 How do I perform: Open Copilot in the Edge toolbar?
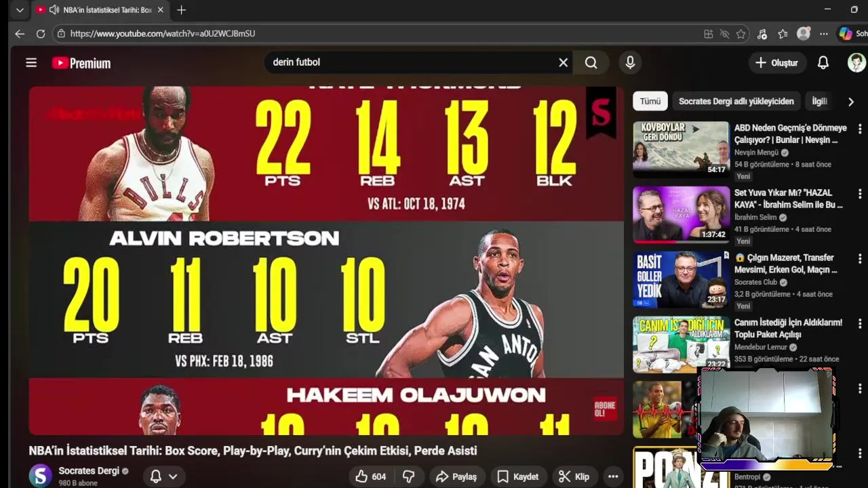(x=846, y=33)
